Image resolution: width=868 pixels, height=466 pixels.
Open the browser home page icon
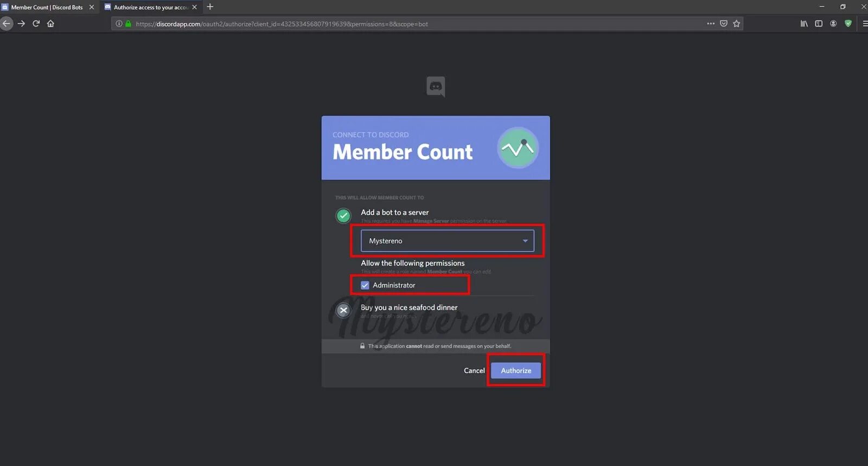coord(50,23)
